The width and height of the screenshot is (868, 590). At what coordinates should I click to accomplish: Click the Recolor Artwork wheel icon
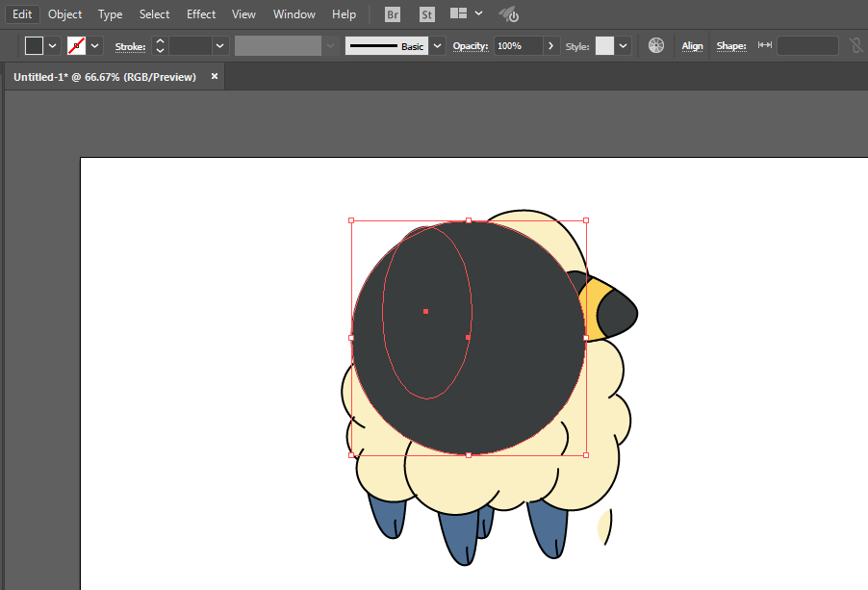tap(656, 45)
